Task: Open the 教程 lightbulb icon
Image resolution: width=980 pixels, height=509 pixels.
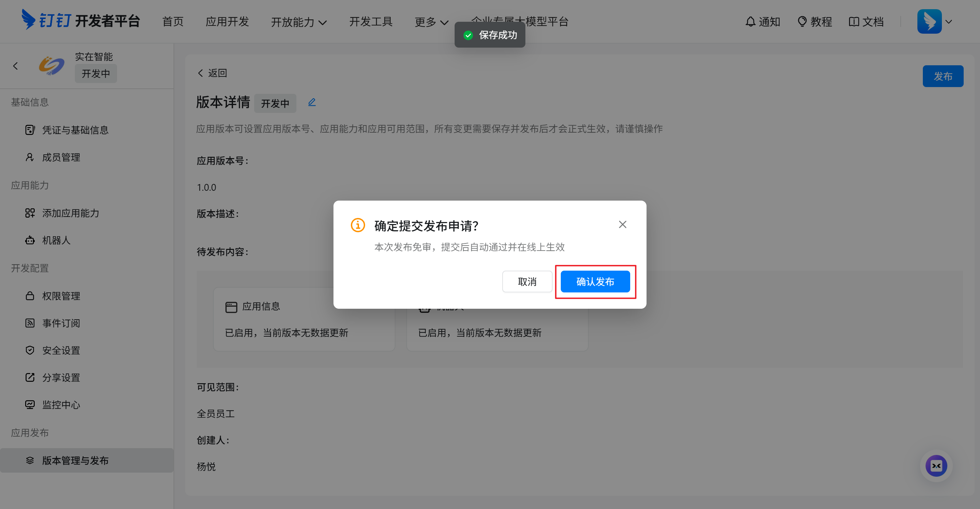Action: click(802, 22)
